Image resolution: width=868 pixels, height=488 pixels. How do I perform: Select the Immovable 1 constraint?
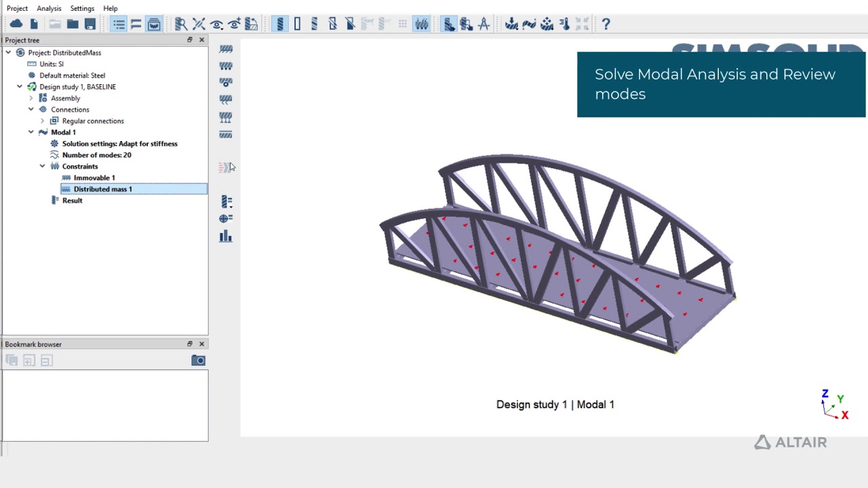[x=94, y=178]
